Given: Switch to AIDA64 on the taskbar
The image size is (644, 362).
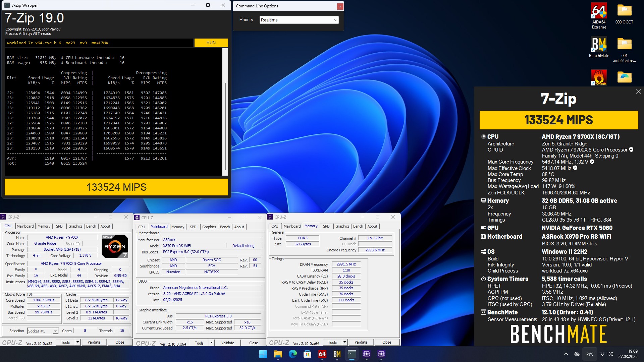Looking at the screenshot, I should pyautogui.click(x=322, y=354).
